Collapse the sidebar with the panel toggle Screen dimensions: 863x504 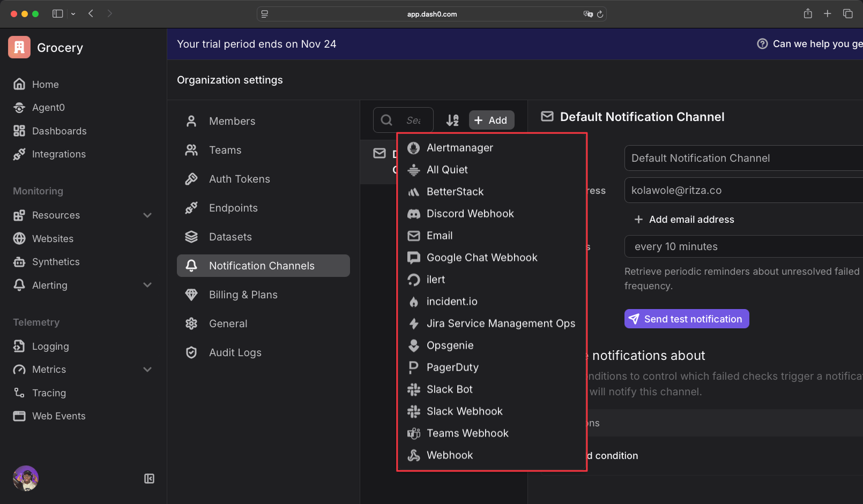click(149, 478)
